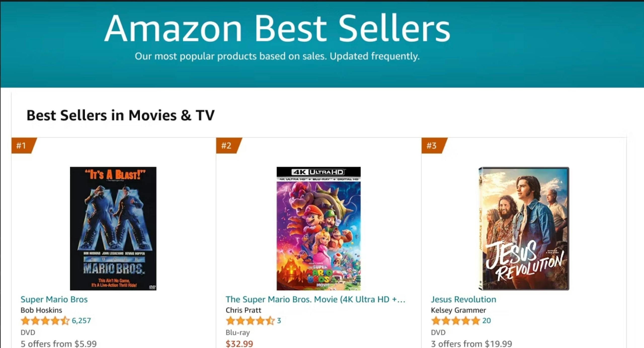
Task: Open The Super Mario Bros. Movie 4K title link
Action: click(x=315, y=299)
